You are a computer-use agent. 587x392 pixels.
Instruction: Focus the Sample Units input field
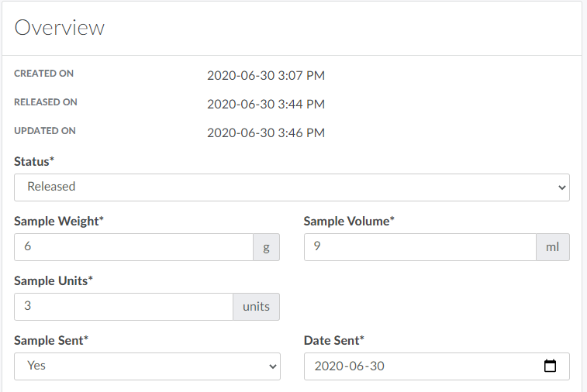pos(123,306)
